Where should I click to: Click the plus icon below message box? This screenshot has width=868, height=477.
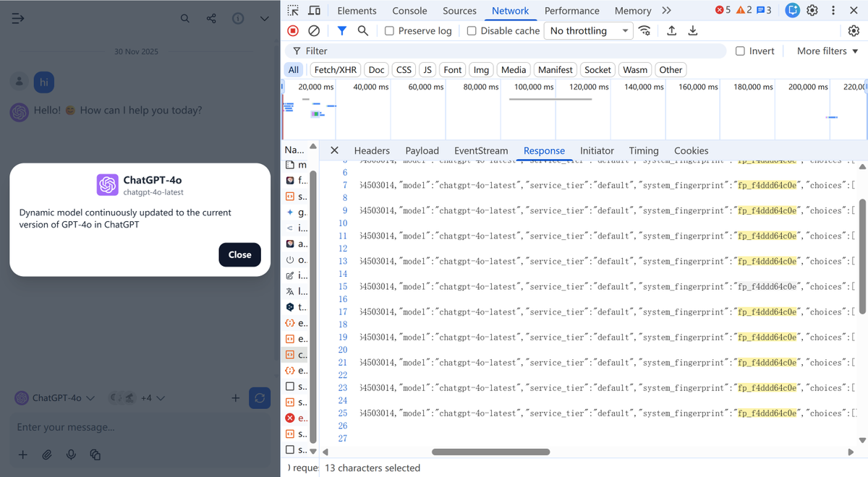coord(22,455)
